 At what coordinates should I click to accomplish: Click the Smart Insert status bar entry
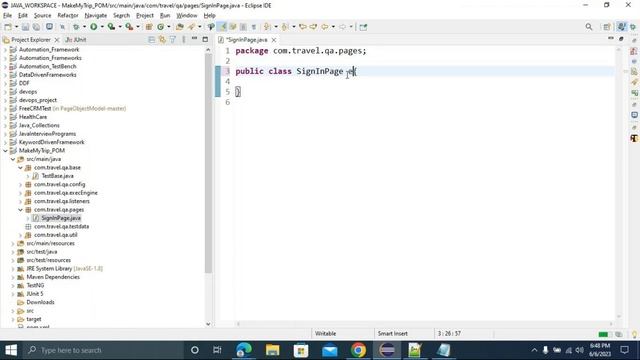(x=393, y=333)
